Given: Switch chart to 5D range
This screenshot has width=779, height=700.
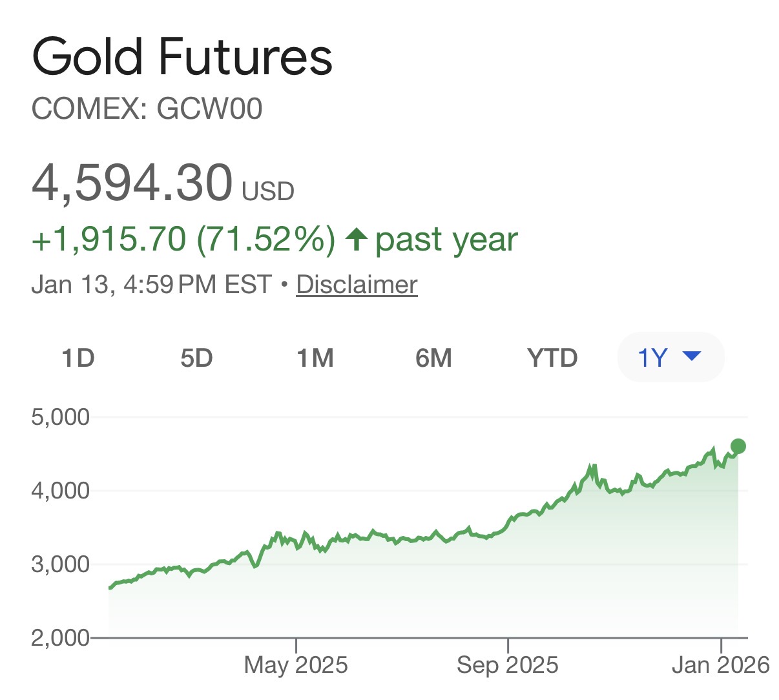Looking at the screenshot, I should pyautogui.click(x=196, y=358).
